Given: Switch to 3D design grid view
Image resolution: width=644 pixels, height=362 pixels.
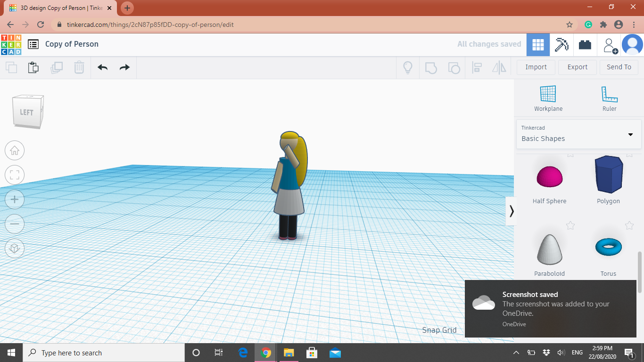Looking at the screenshot, I should pos(538,45).
